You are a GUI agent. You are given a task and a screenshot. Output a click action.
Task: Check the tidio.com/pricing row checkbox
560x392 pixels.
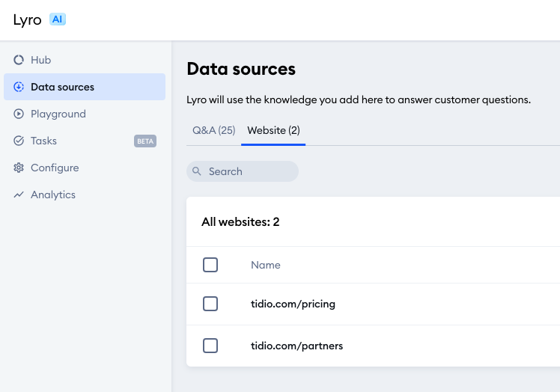tap(210, 304)
